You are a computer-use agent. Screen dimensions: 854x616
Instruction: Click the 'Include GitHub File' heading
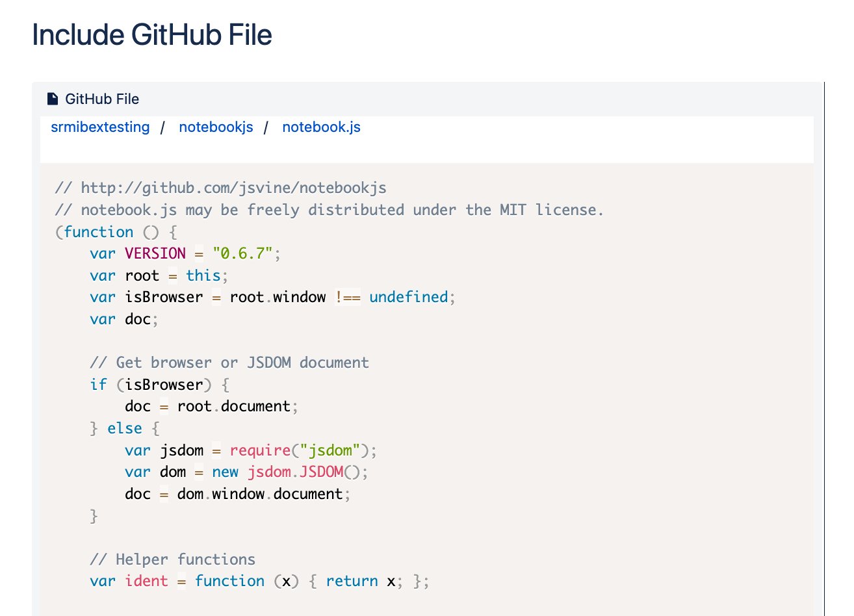[x=151, y=34]
